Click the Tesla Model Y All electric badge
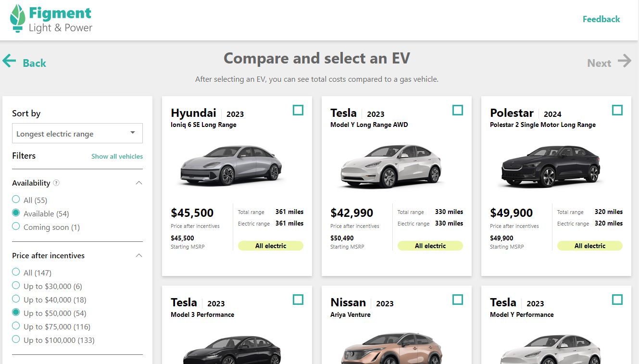Viewport: 639px width, 364px height. click(x=430, y=246)
